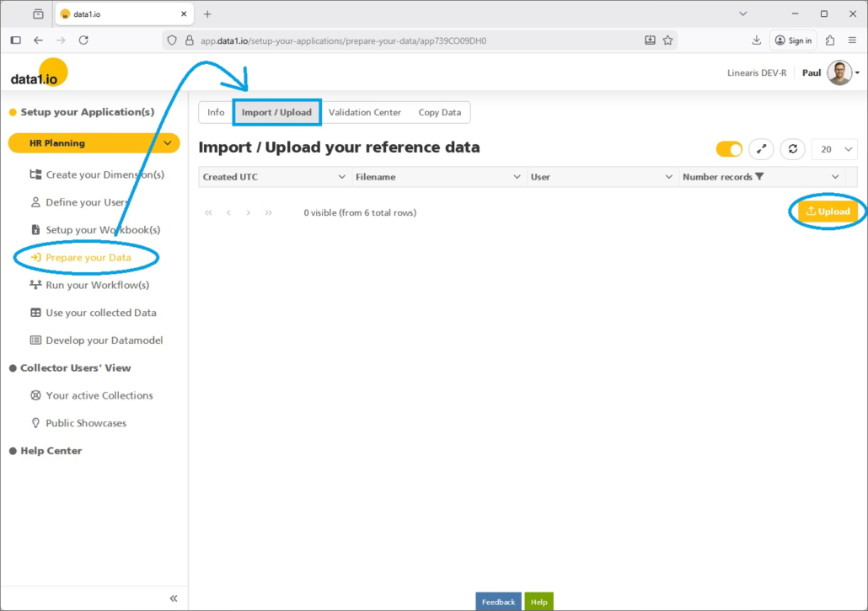868x611 pixels.
Task: Click the data1.io logo
Action: pos(39,74)
